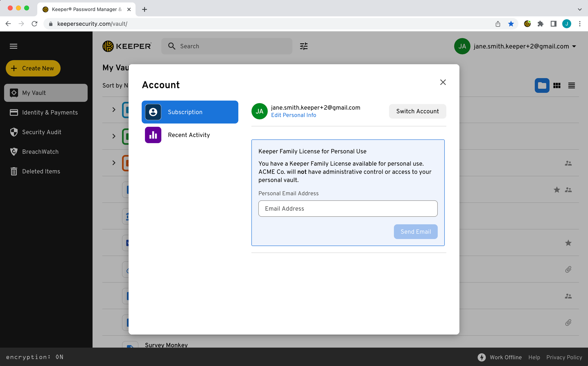Open BreachWatch in sidebar

40,152
